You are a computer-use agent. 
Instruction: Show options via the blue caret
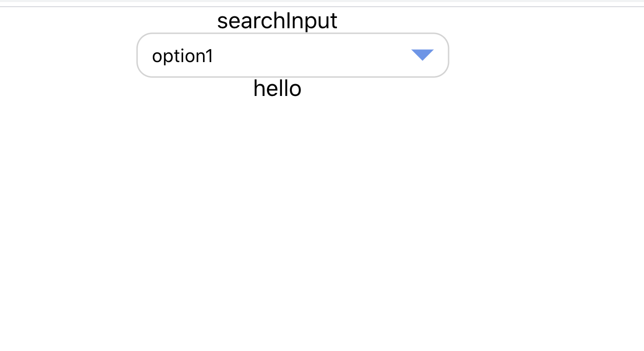[422, 55]
